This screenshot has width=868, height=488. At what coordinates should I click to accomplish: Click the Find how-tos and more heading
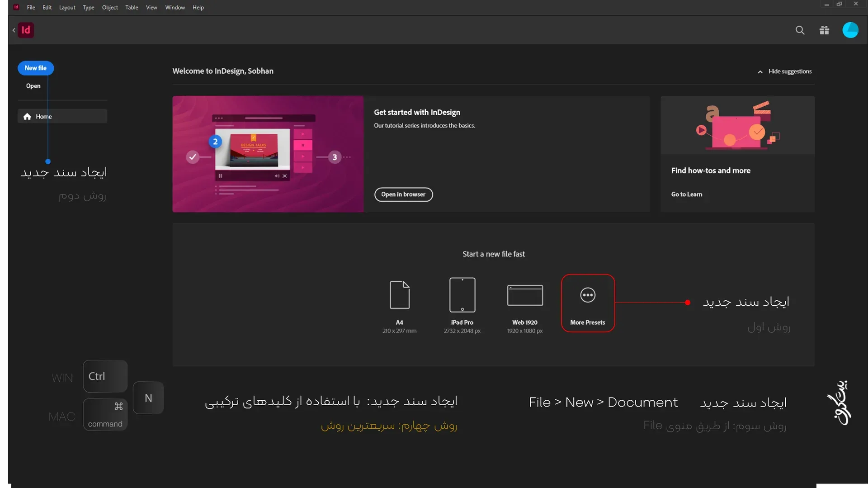[711, 171]
